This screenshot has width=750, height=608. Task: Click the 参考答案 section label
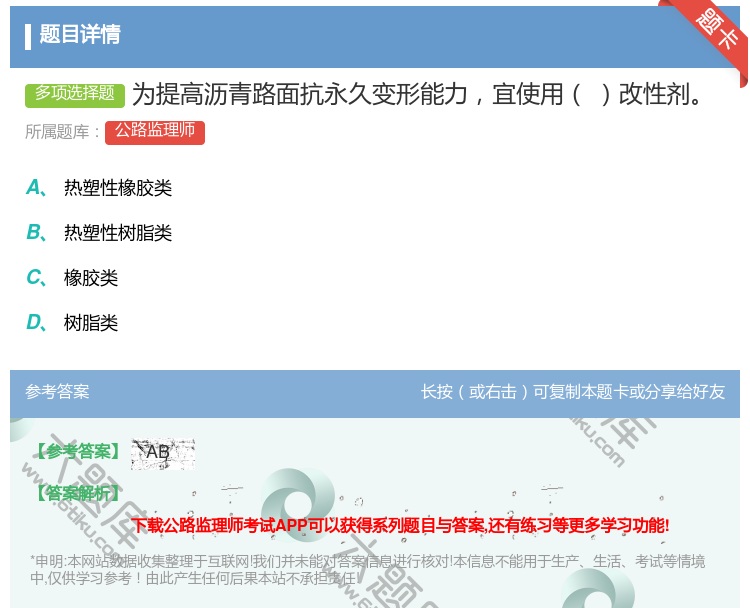point(57,392)
